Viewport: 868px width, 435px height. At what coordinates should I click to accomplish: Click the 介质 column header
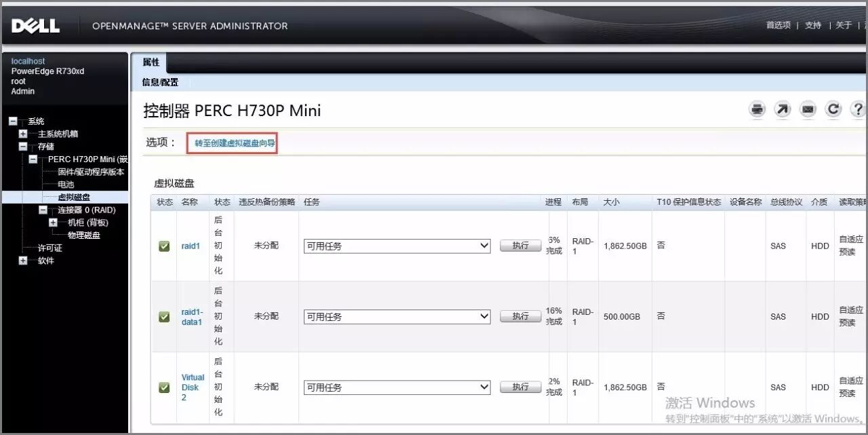click(819, 202)
